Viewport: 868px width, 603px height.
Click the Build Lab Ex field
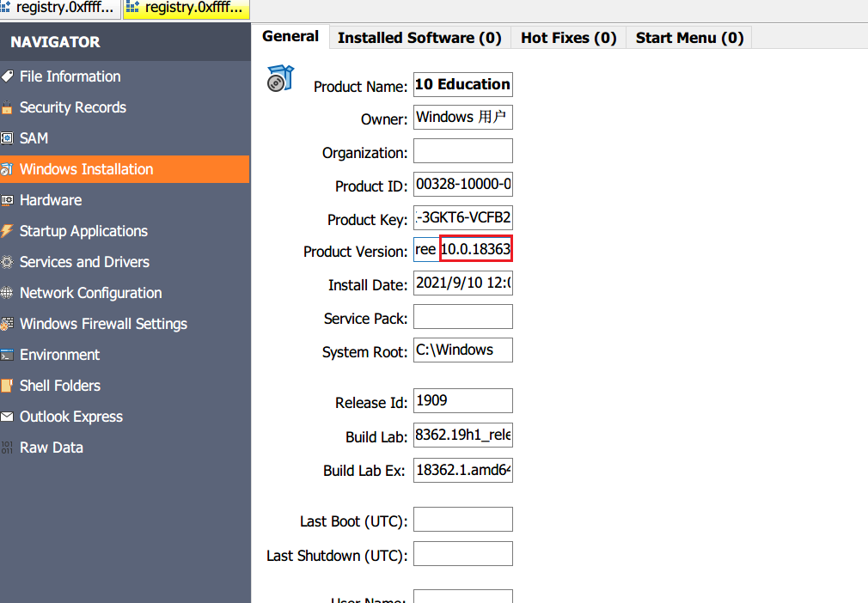pyautogui.click(x=462, y=470)
